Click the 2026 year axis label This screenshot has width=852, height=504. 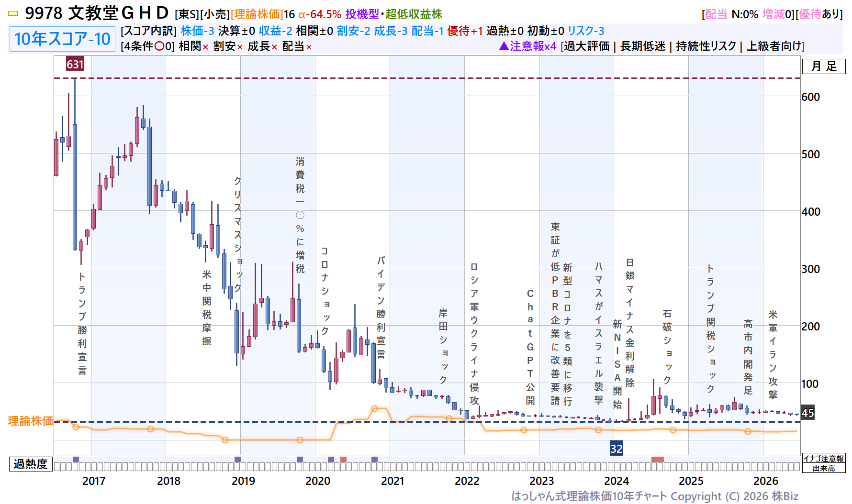pos(766,481)
